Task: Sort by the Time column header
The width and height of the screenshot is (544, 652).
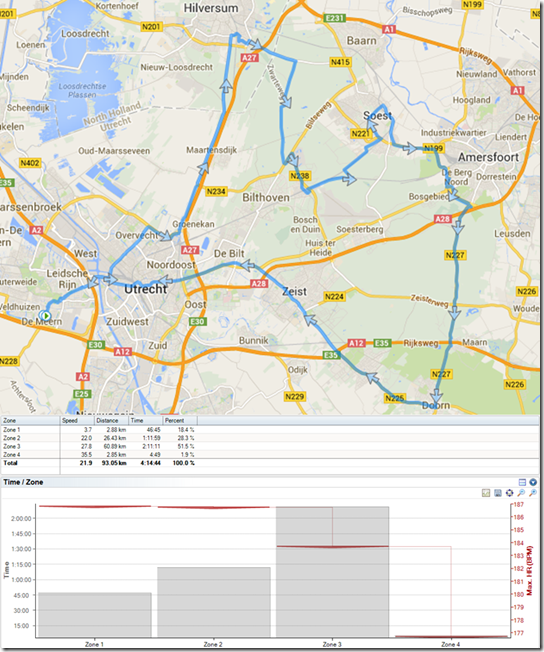Action: coord(145,420)
